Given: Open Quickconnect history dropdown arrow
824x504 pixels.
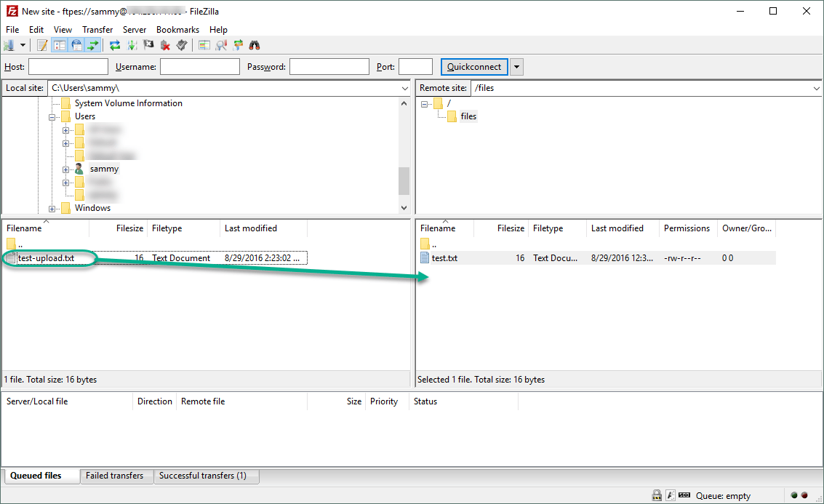Looking at the screenshot, I should click(516, 67).
